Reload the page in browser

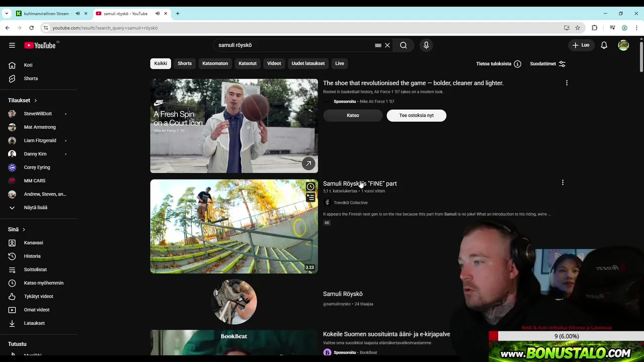(31, 28)
